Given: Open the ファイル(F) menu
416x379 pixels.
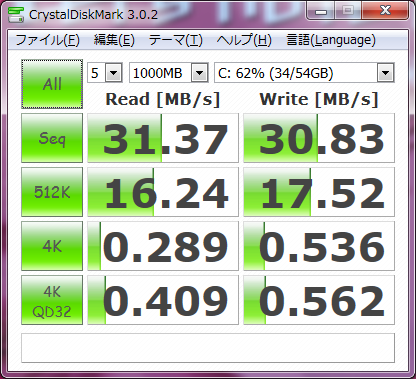Looking at the screenshot, I should (x=47, y=40).
